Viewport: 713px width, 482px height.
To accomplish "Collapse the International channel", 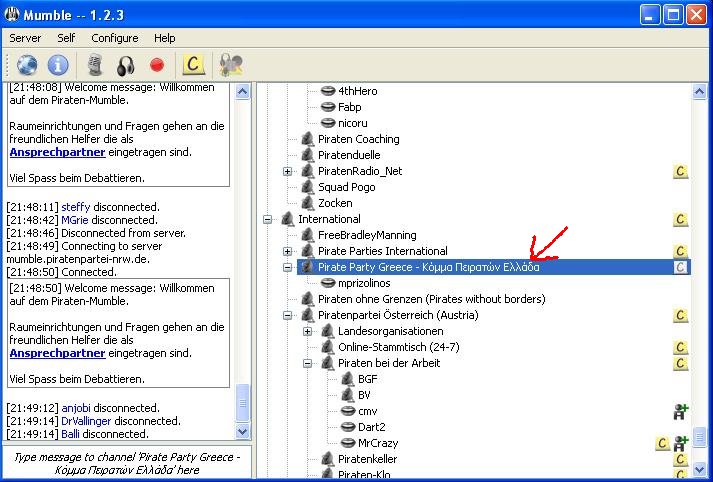I will coord(267,219).
